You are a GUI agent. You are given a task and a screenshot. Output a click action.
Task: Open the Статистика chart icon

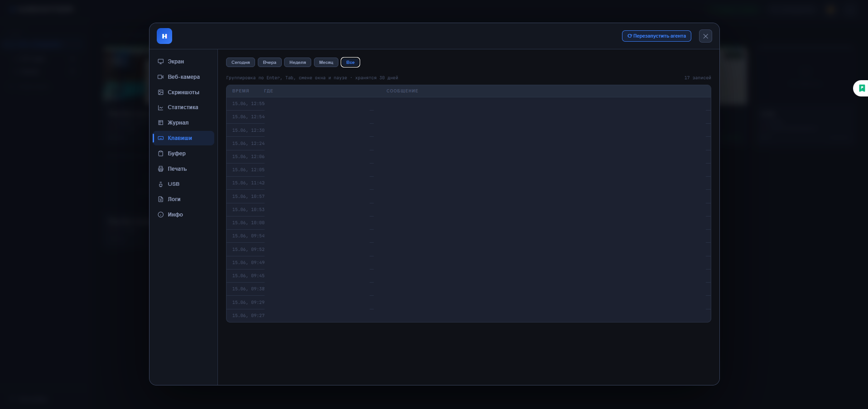[160, 107]
